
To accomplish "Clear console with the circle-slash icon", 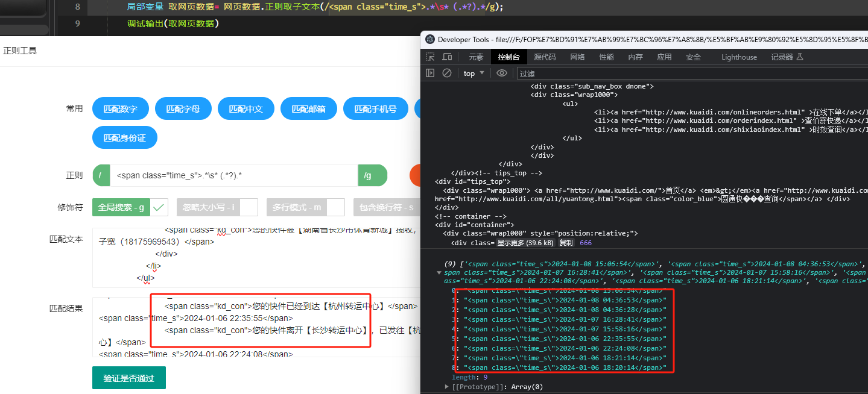I will coord(447,73).
